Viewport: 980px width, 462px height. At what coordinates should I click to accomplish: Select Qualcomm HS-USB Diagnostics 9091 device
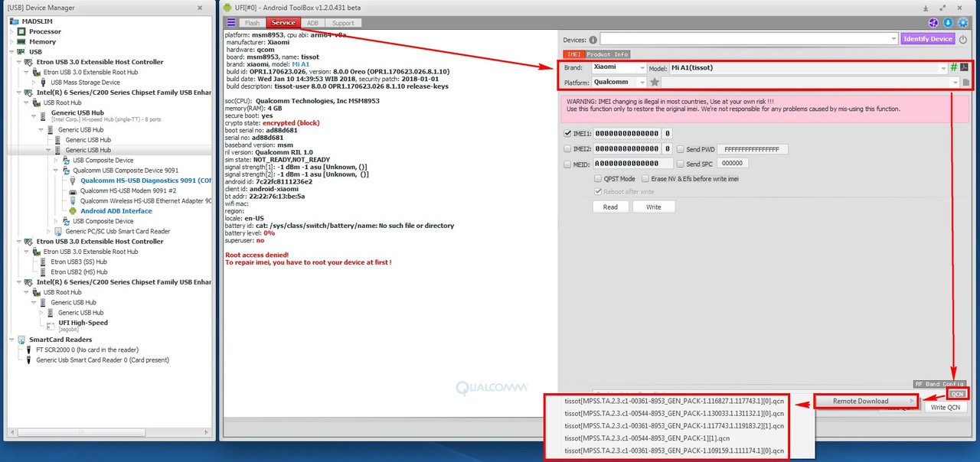[145, 181]
